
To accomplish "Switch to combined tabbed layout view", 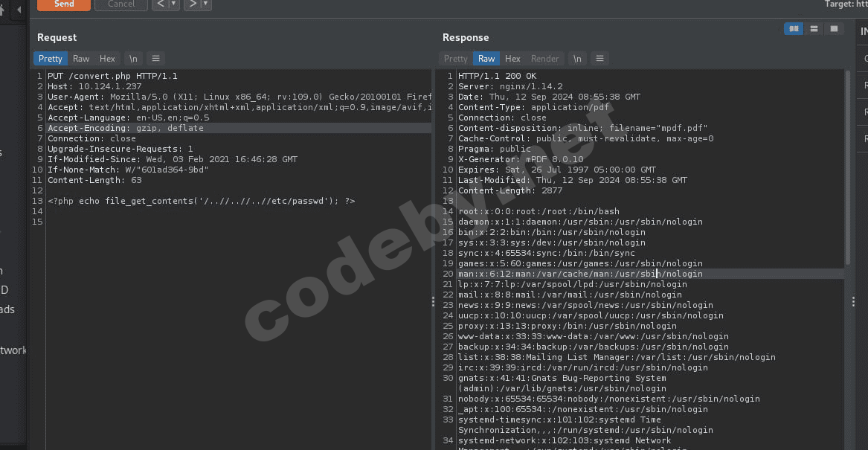I will 834,29.
